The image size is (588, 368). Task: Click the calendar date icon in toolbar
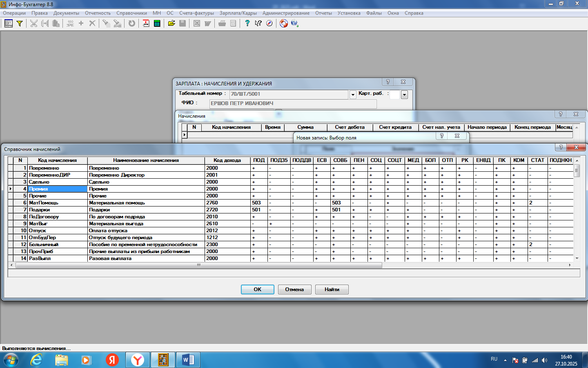(146, 23)
